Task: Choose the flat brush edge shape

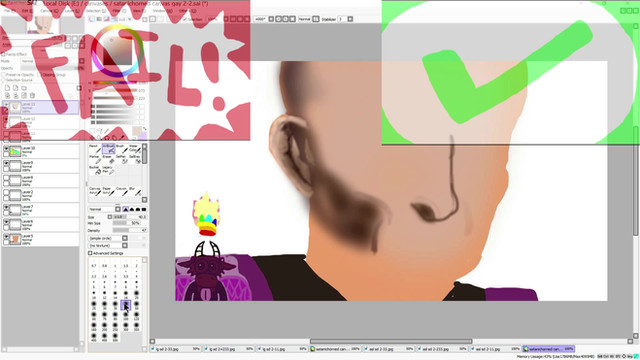Action: [x=144, y=209]
